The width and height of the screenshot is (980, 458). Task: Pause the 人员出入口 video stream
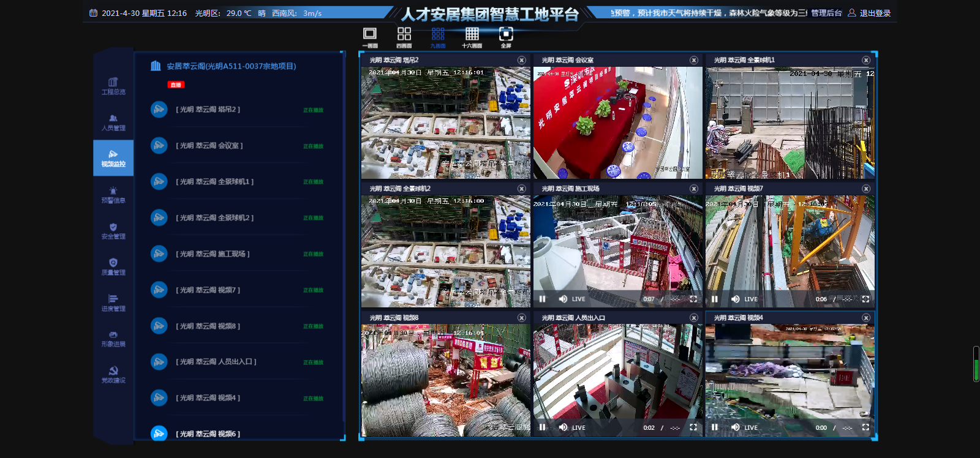click(542, 427)
